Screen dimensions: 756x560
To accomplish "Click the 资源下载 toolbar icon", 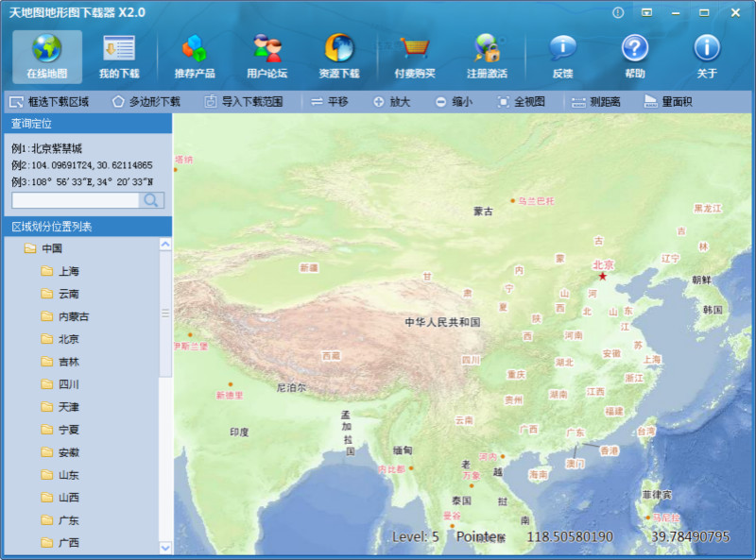I will click(339, 56).
